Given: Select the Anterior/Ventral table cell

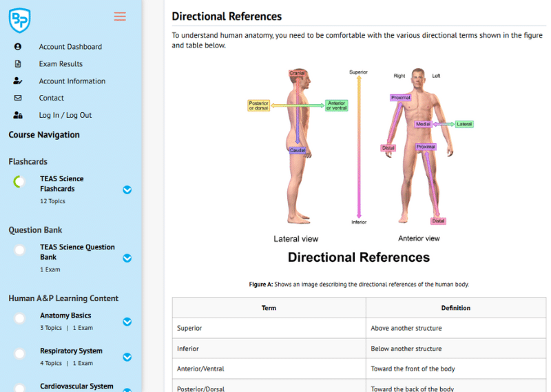Looking at the screenshot, I should [269, 369].
